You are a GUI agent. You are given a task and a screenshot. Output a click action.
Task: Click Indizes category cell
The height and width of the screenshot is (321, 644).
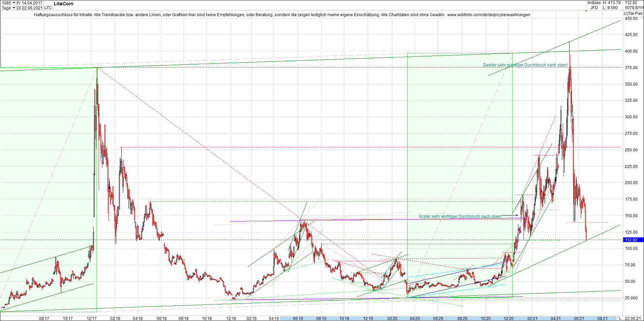[x=594, y=3]
